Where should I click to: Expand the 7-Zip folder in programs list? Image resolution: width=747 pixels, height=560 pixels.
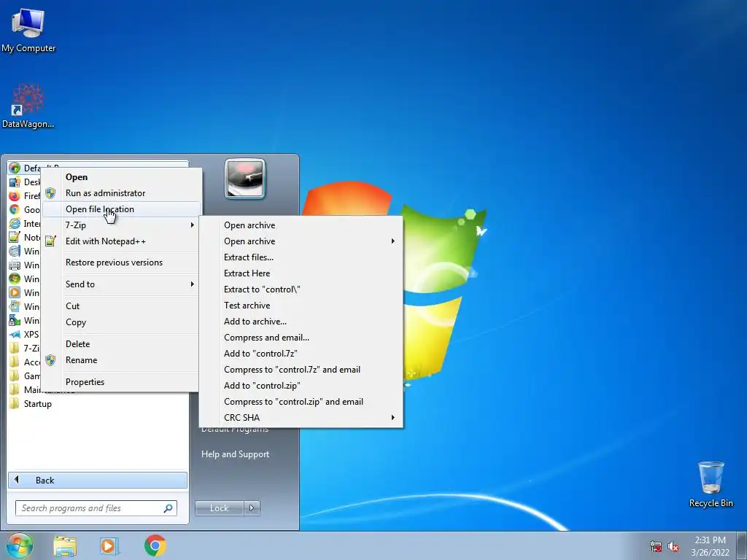24,348
